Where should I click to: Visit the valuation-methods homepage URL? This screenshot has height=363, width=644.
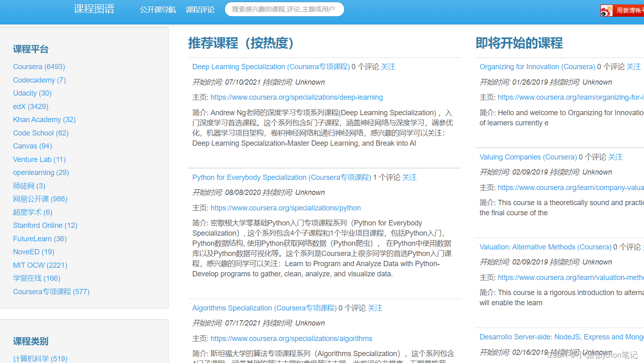point(571,278)
